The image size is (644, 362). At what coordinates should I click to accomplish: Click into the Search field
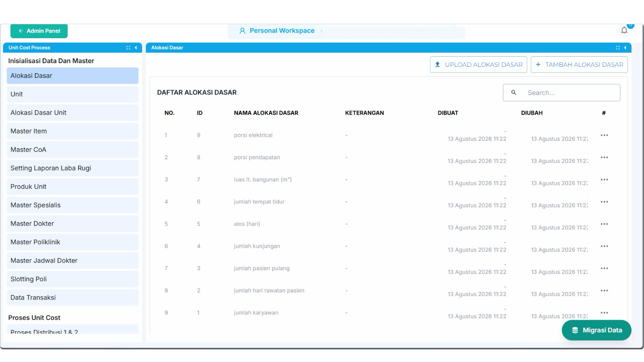[561, 93]
